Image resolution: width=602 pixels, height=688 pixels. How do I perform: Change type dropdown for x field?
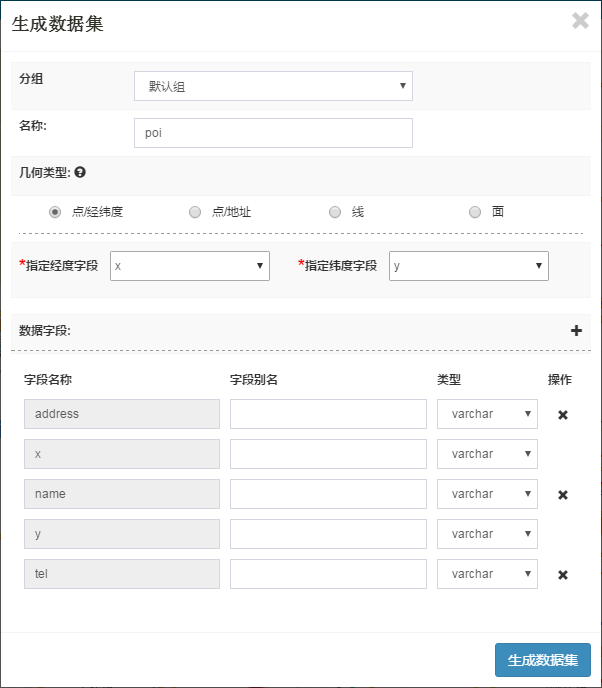coord(487,454)
